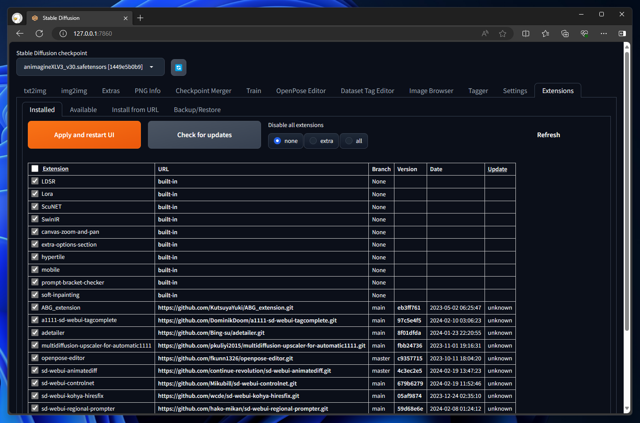This screenshot has width=640, height=423.
Task: Open the Tagger tab
Action: coord(478,91)
